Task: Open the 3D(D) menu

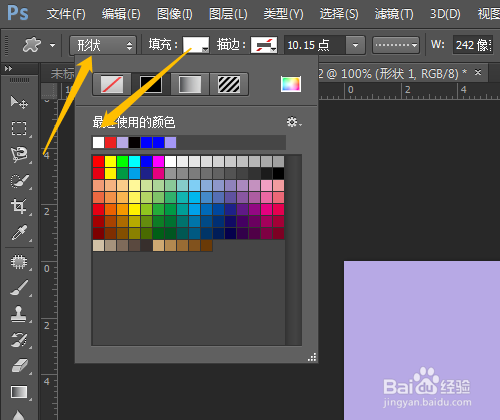Action: point(445,14)
